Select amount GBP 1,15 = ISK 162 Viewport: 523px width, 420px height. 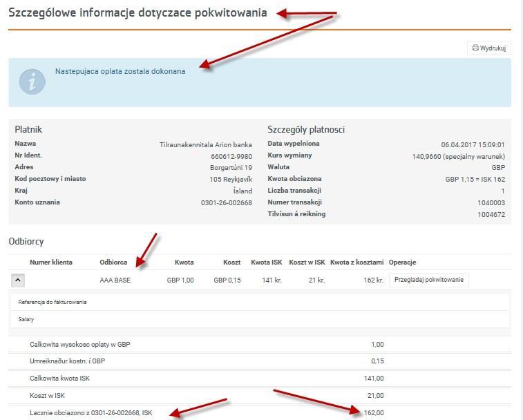tap(475, 180)
